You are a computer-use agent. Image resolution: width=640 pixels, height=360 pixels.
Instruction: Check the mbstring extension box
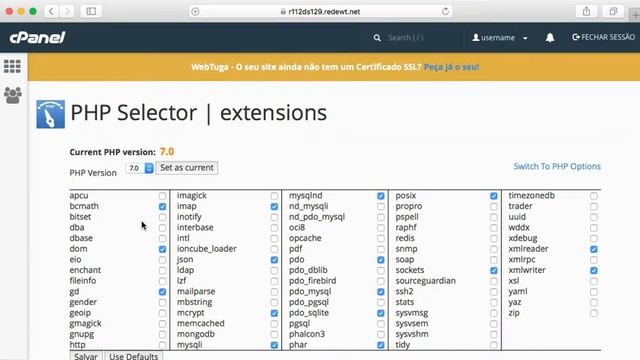point(274,302)
